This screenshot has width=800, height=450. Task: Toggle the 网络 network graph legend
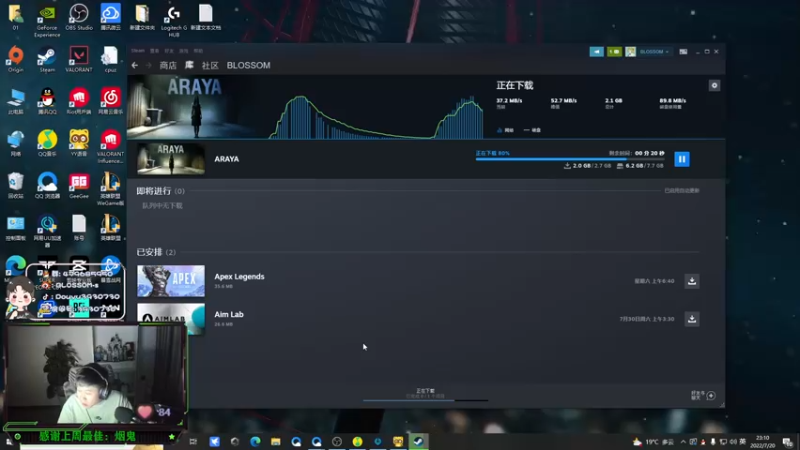[505, 130]
